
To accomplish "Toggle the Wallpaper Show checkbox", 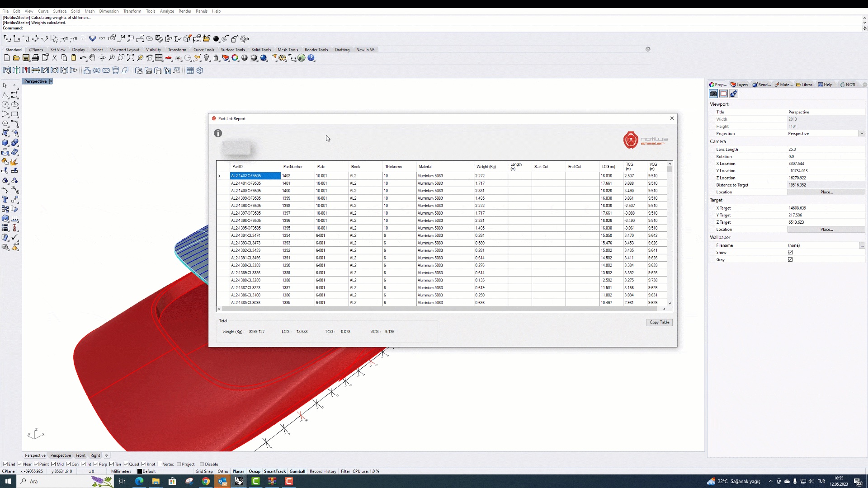I will (790, 253).
